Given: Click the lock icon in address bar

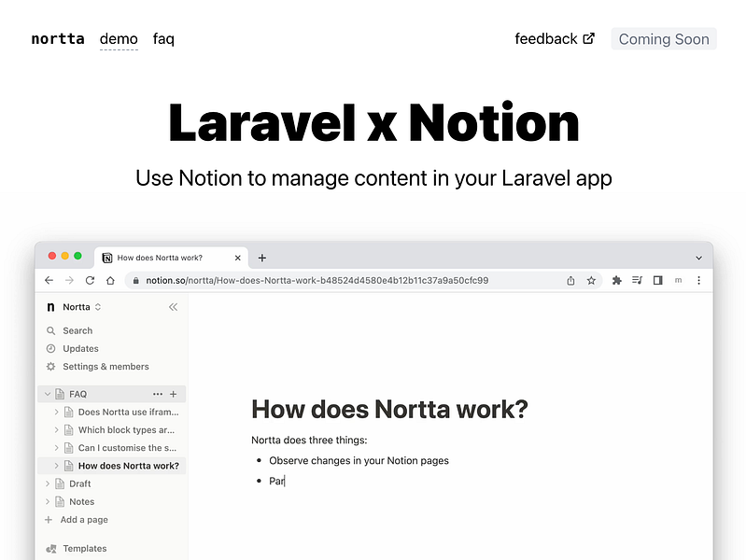Looking at the screenshot, I should [136, 280].
